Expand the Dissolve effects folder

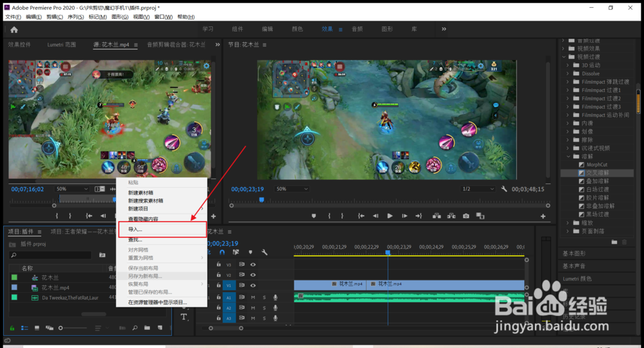click(x=568, y=73)
